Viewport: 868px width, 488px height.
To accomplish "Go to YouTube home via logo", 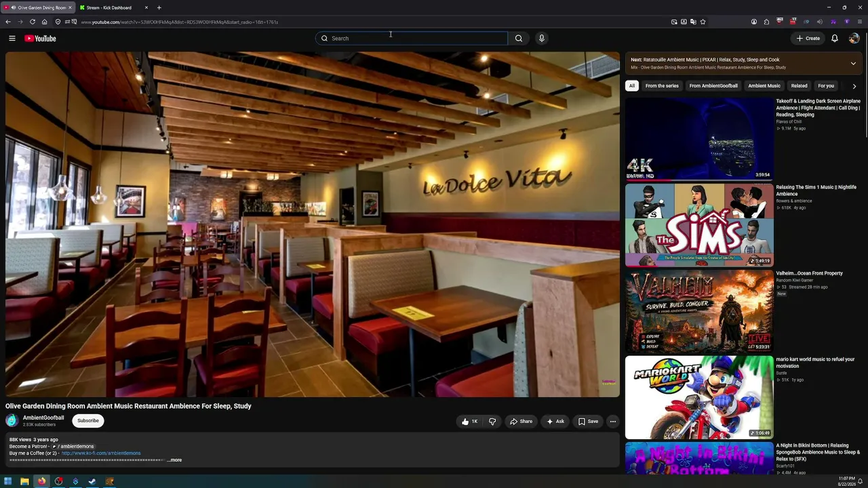I will [40, 39].
